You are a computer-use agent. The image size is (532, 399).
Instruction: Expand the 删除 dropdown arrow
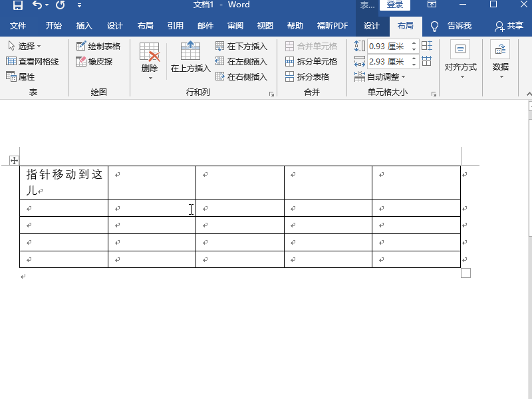[x=150, y=78]
